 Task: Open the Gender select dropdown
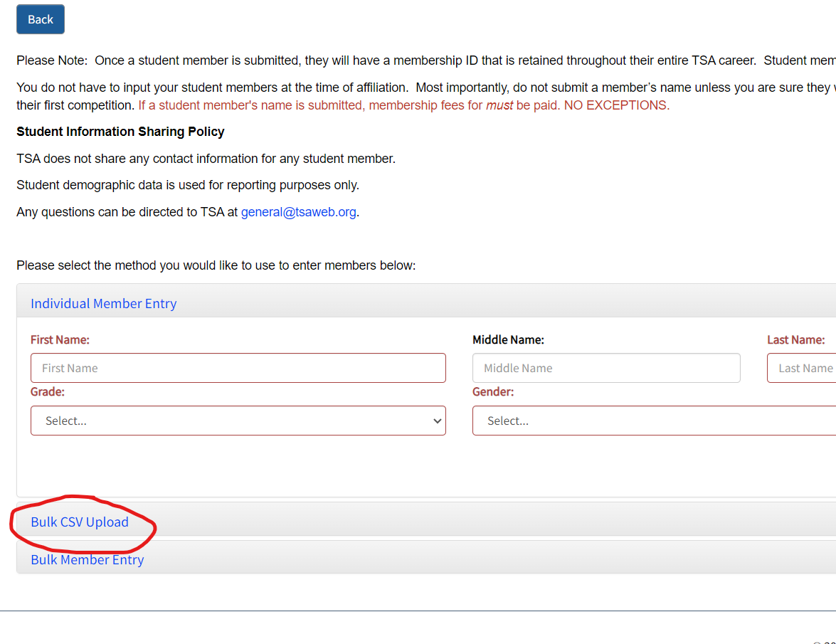(653, 421)
